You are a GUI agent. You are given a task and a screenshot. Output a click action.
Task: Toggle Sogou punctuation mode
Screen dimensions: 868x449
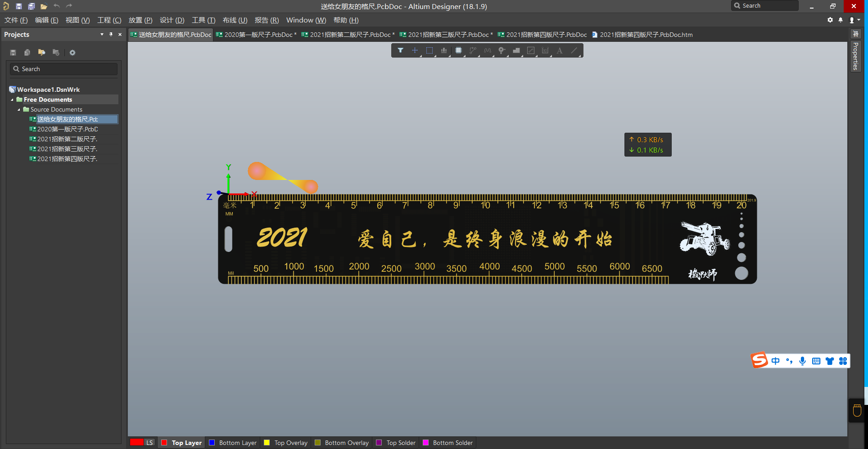789,361
